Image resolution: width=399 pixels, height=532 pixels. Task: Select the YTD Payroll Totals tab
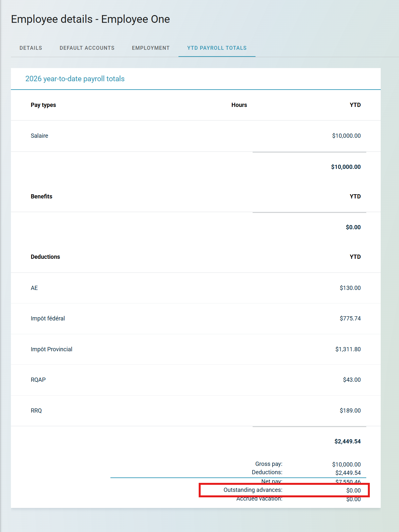[217, 48]
